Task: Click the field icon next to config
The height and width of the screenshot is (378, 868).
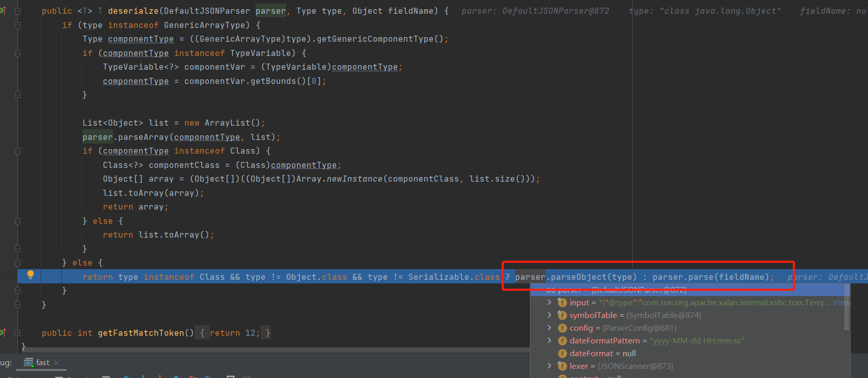Action: click(x=563, y=328)
